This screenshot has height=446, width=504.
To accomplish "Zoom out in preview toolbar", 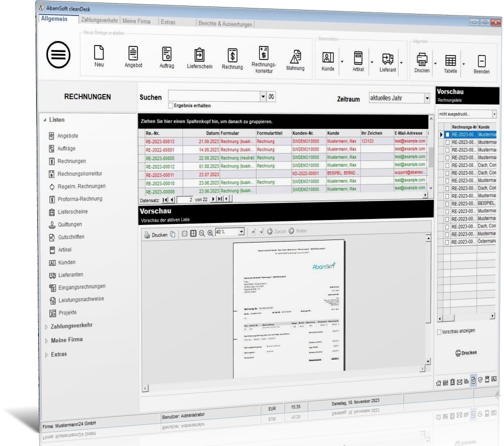I will (x=202, y=233).
